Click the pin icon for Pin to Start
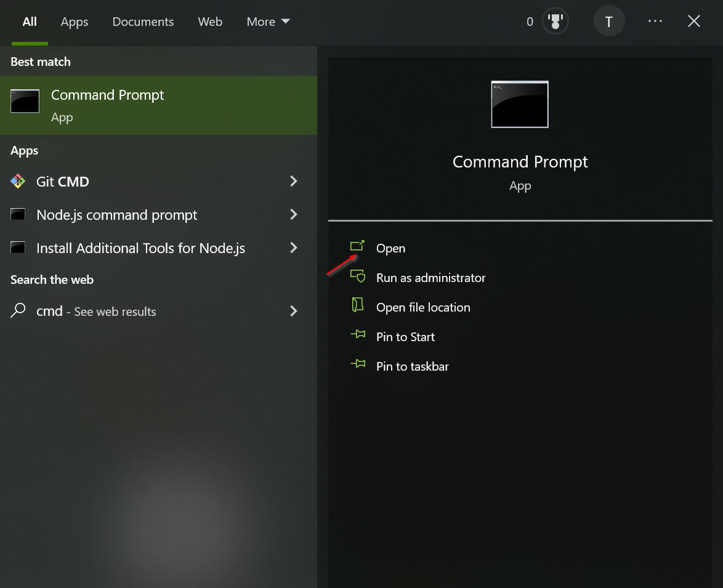Viewport: 723px width, 588px height. pyautogui.click(x=358, y=334)
